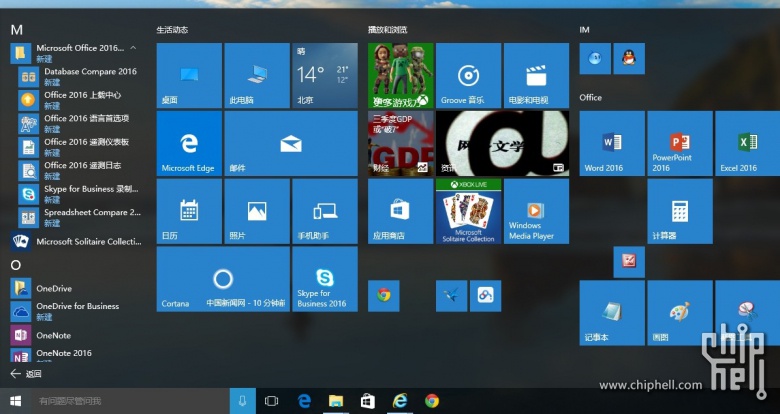This screenshot has width=780, height=414.
Task: Open the Finance (财经) GDP tile
Action: [x=401, y=143]
